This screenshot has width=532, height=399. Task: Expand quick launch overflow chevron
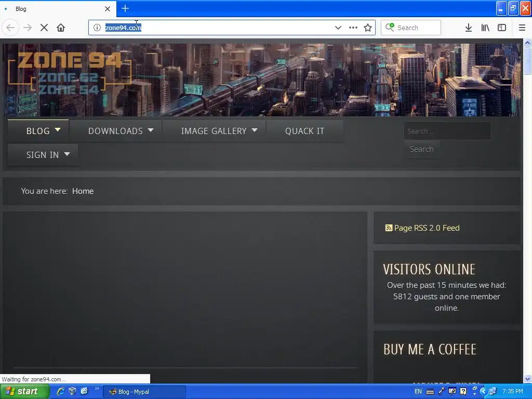[97, 389]
